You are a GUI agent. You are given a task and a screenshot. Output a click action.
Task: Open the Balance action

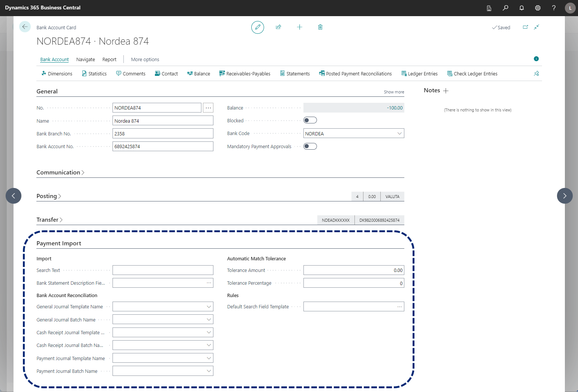coord(199,74)
